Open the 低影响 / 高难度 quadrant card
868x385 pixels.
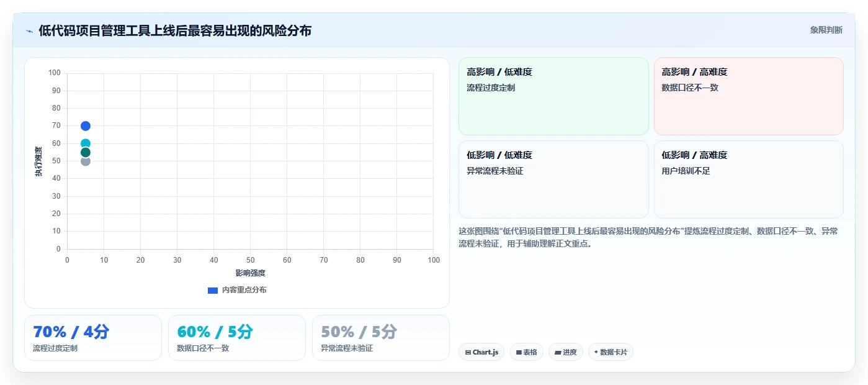pos(749,179)
